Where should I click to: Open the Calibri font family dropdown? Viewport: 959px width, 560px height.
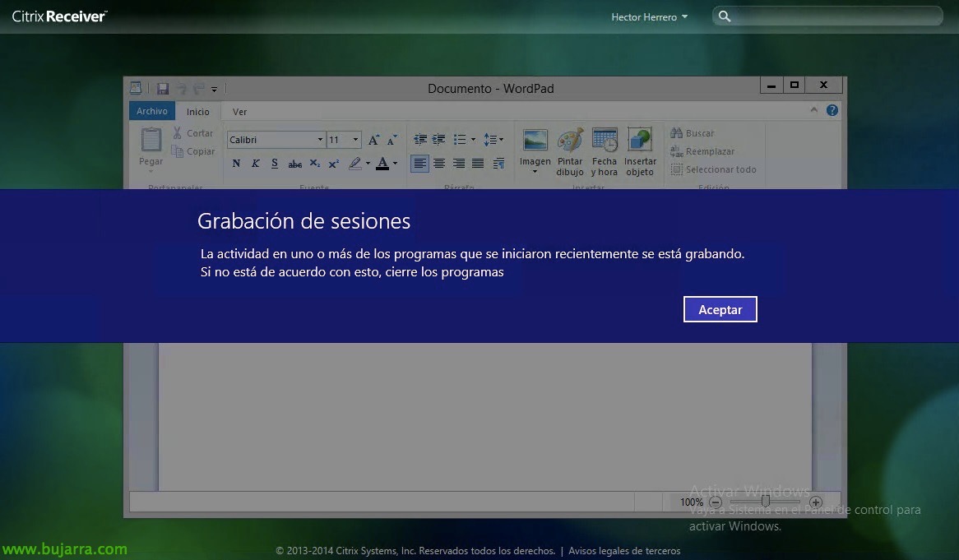(320, 140)
